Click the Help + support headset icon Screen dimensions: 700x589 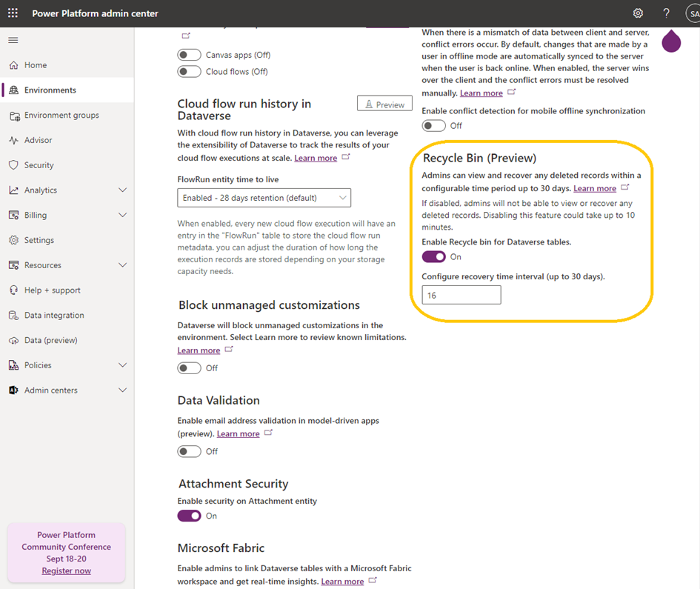(x=14, y=290)
